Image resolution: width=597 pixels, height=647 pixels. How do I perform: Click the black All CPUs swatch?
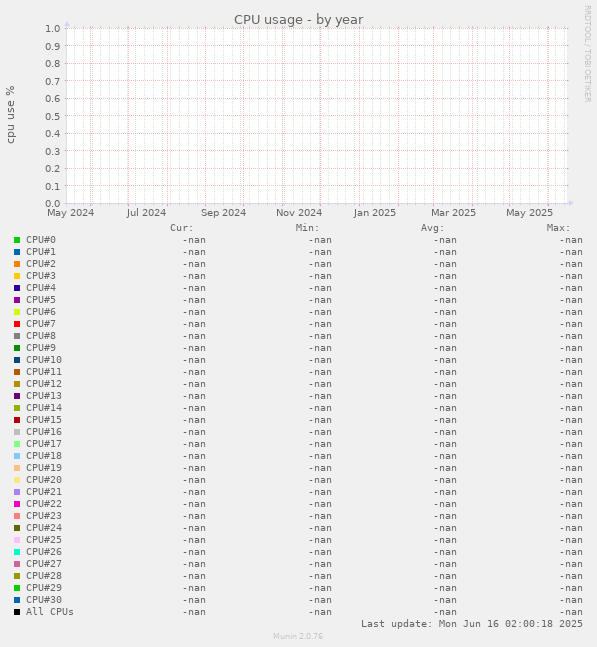(17, 612)
